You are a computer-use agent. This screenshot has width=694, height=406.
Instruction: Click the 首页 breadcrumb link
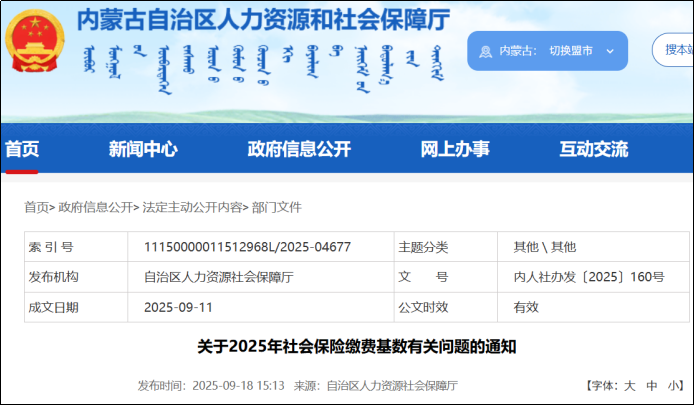tap(36, 207)
